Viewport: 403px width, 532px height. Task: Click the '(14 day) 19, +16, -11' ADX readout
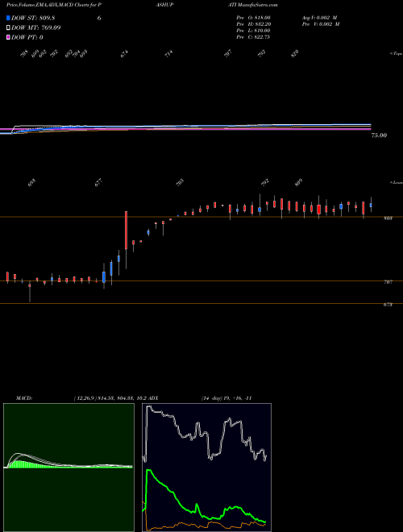(226, 398)
